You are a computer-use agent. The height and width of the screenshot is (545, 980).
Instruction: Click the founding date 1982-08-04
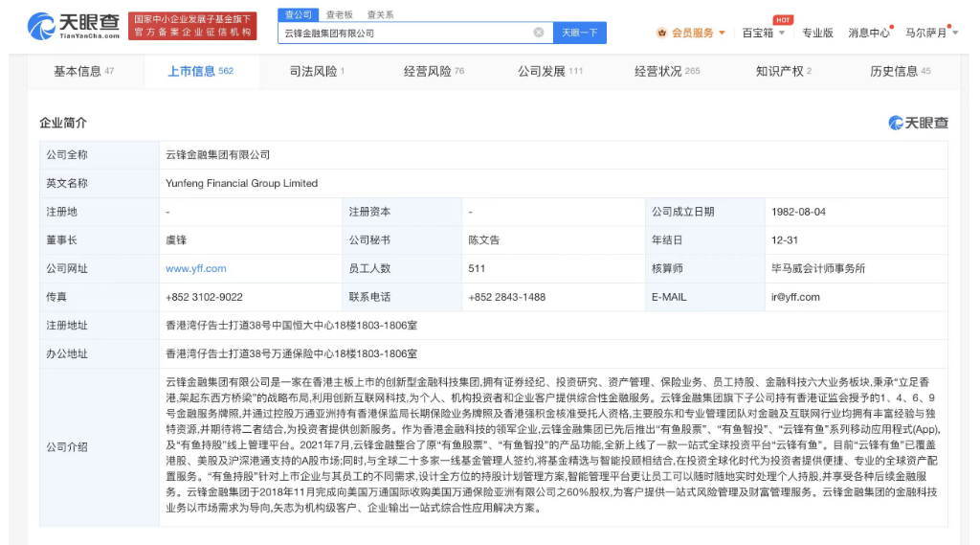click(x=798, y=212)
